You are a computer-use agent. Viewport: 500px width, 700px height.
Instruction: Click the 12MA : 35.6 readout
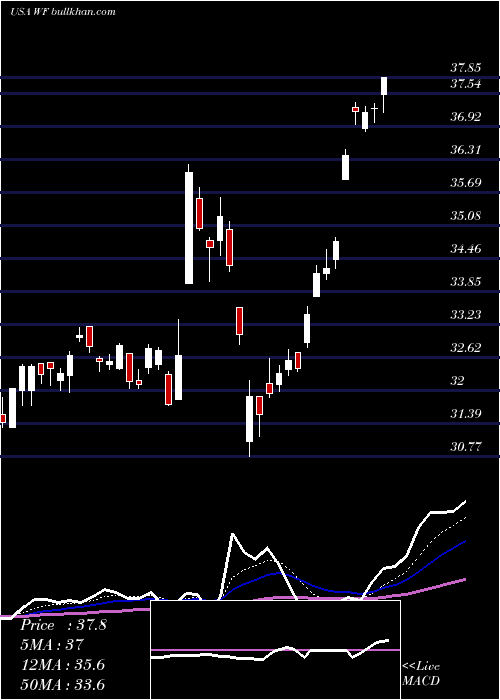tap(63, 665)
